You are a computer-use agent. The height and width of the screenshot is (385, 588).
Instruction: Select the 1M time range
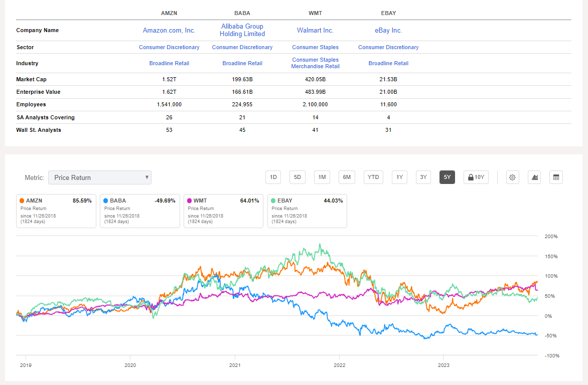coord(322,177)
